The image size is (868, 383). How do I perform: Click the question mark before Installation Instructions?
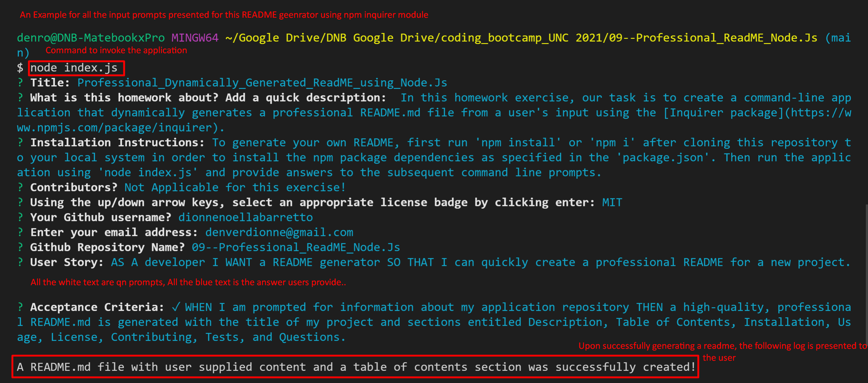(x=20, y=143)
